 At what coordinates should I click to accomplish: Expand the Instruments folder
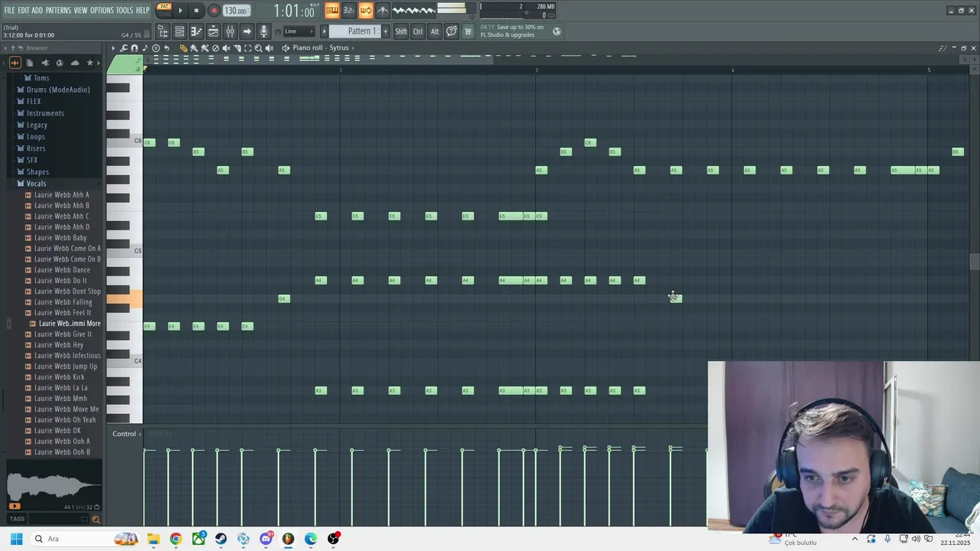[x=45, y=113]
